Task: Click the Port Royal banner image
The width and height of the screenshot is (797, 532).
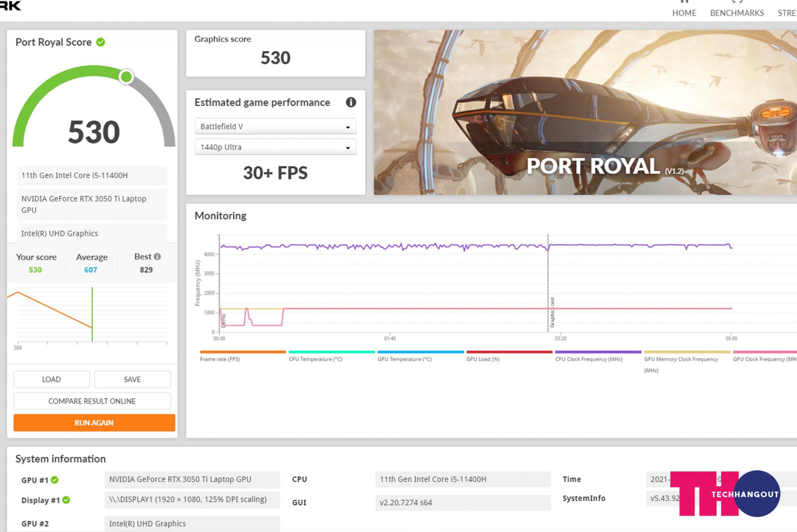Action: pyautogui.click(x=585, y=112)
